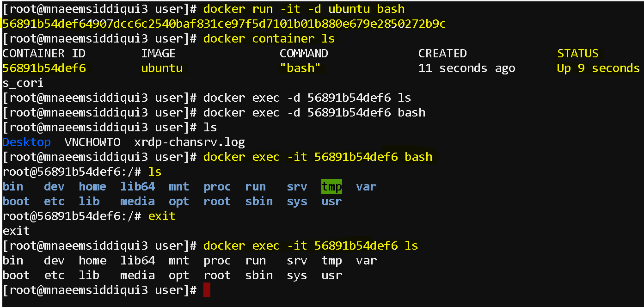Click the IMAGE column header

[x=158, y=53]
